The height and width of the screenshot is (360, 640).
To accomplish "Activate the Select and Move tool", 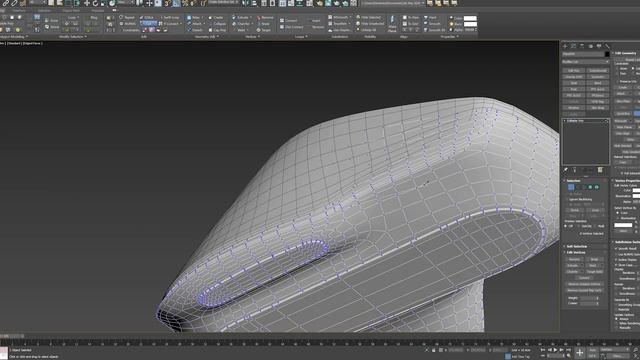I will [87, 3].
